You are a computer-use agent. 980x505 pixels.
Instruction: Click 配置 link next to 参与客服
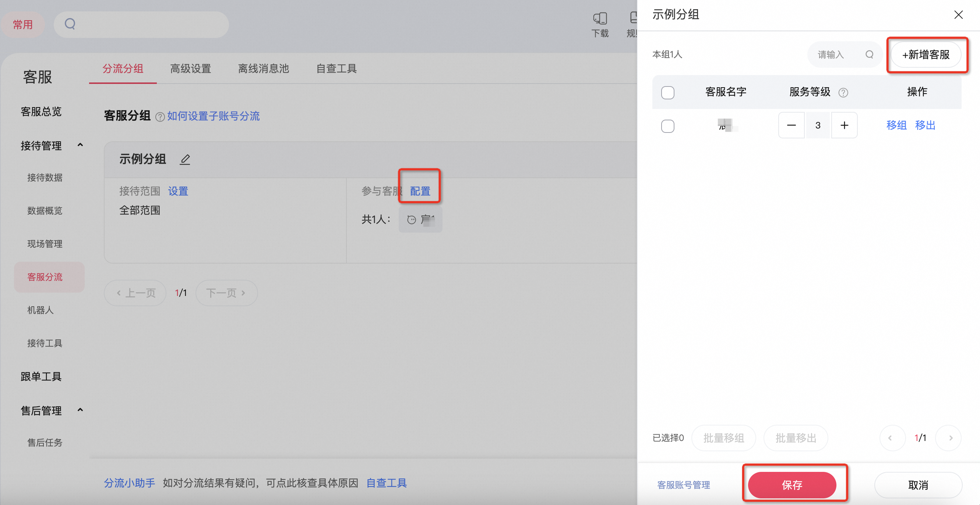(420, 191)
